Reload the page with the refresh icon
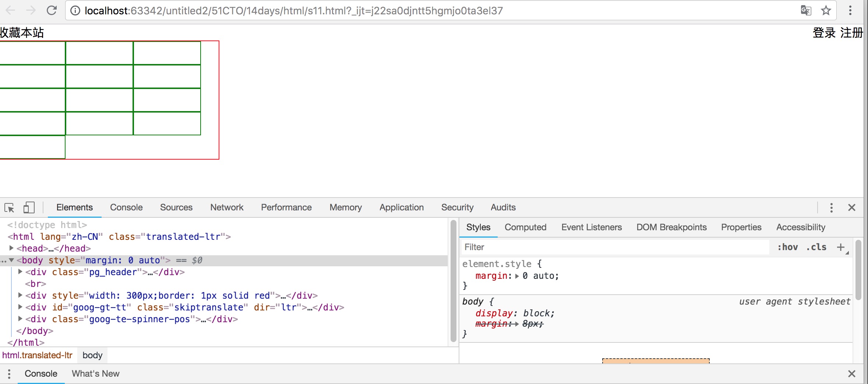Image resolution: width=868 pixels, height=384 pixels. [x=52, y=10]
